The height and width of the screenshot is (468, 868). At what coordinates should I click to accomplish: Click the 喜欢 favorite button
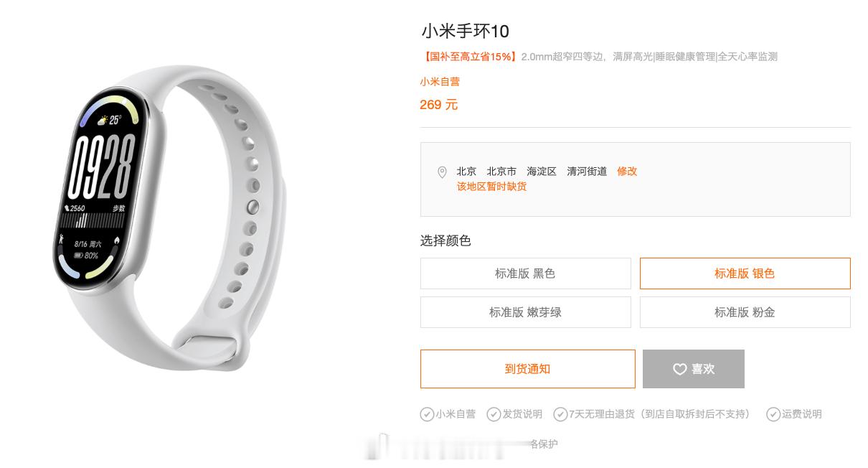click(x=694, y=369)
